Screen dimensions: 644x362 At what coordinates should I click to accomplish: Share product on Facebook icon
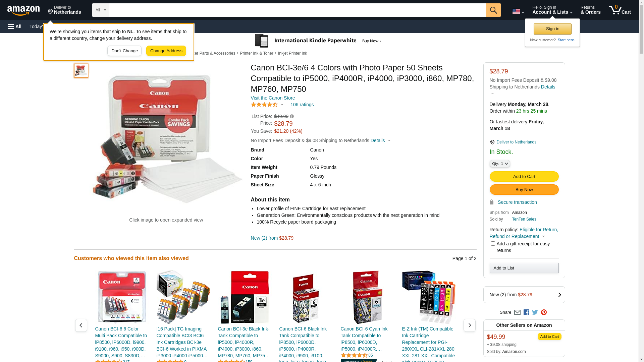(x=526, y=312)
